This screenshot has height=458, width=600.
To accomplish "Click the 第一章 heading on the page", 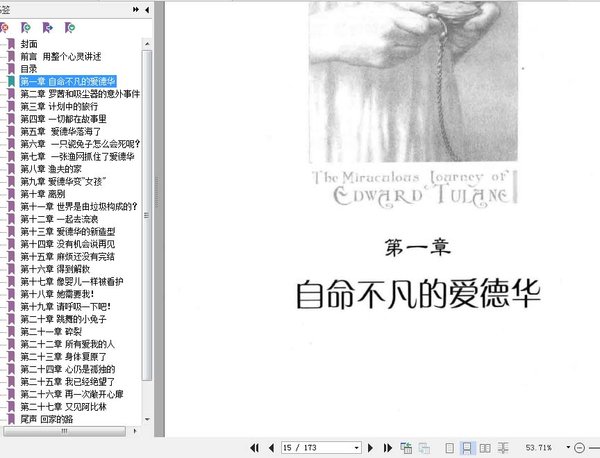I will point(417,247).
